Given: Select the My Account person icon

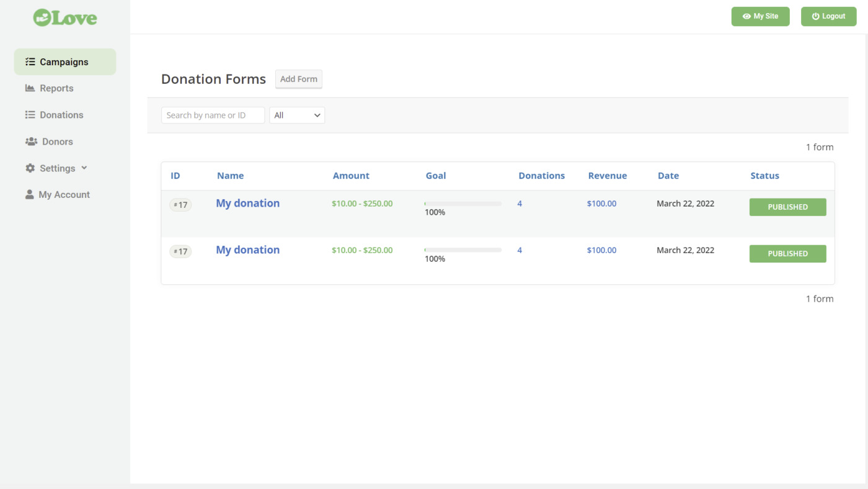Looking at the screenshot, I should coord(29,194).
